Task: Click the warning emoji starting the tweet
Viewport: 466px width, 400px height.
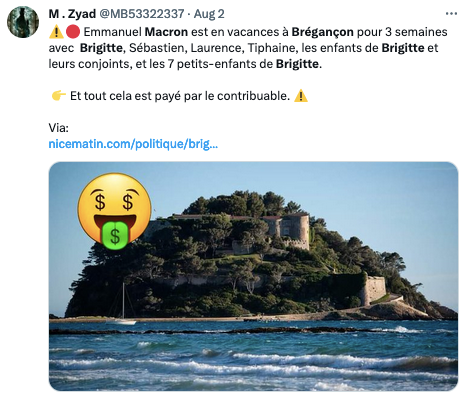Action: coord(56,32)
